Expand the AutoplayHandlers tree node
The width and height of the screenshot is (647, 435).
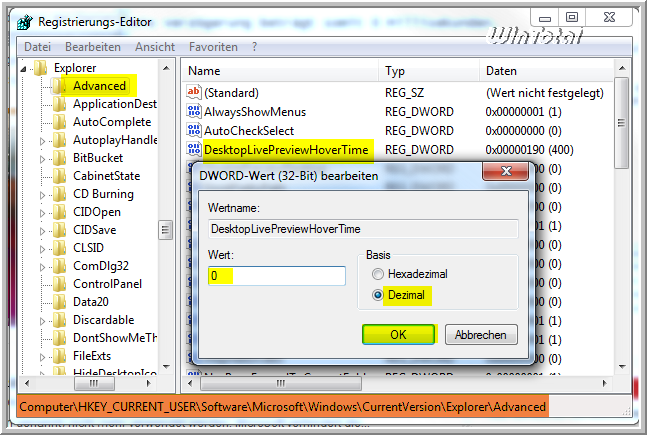pos(42,141)
